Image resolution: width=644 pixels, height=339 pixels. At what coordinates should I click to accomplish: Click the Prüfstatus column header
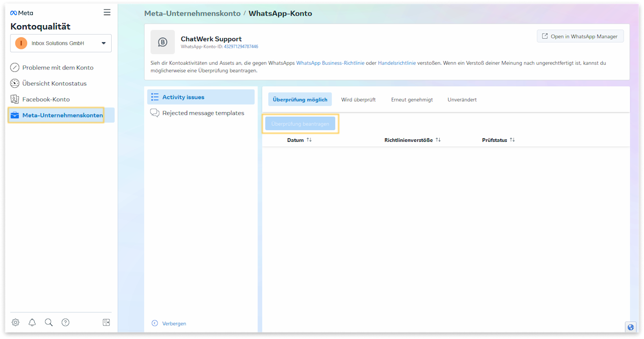point(495,140)
